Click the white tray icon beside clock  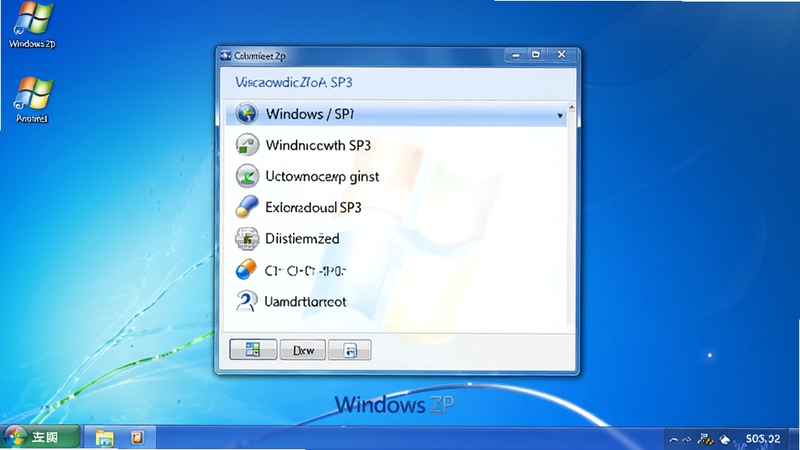(x=724, y=439)
